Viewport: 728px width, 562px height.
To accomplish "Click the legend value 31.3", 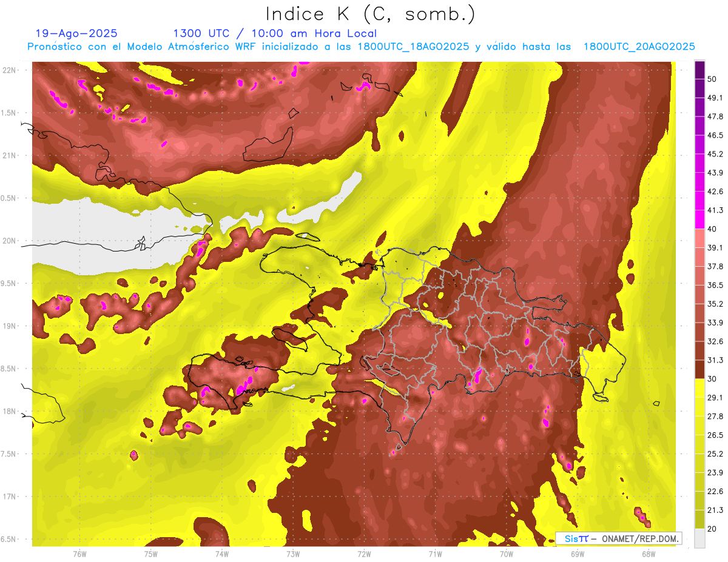I will 715,360.
